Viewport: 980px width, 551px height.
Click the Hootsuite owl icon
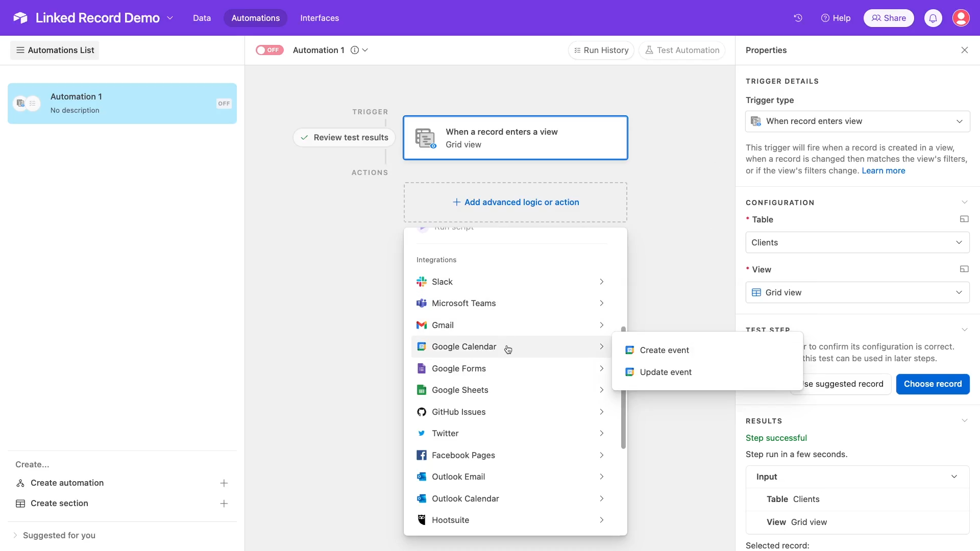tap(422, 520)
